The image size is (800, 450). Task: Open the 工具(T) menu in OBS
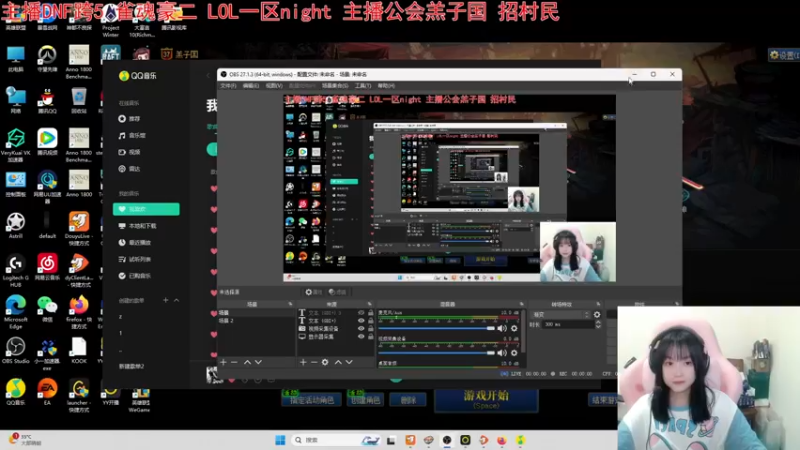pos(363,86)
